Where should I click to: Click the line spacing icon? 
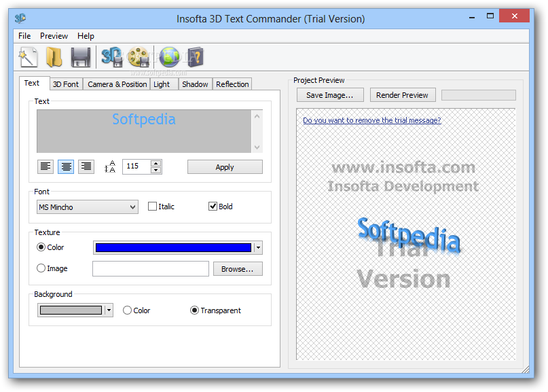click(110, 166)
